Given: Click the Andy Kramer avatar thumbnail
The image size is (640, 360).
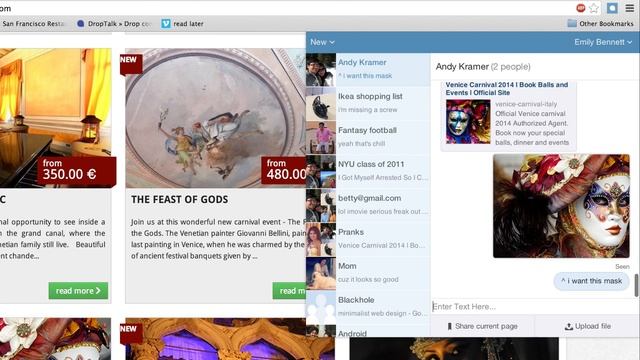Looking at the screenshot, I should click(x=321, y=69).
